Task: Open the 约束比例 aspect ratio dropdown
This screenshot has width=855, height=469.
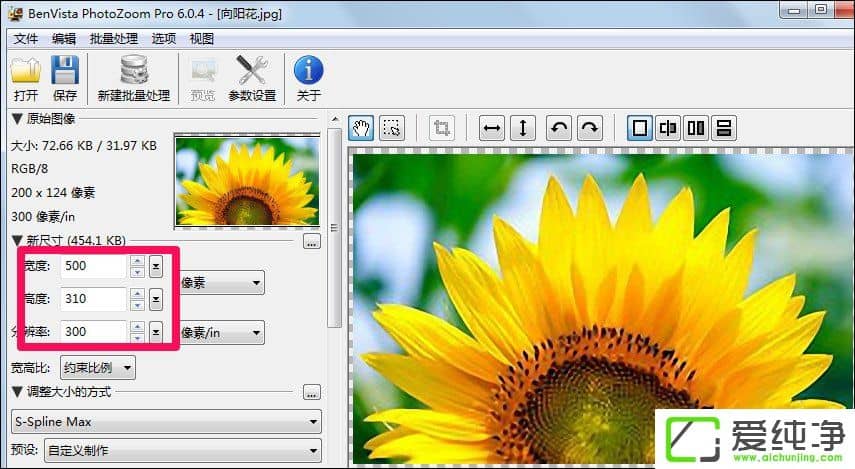Action: (x=97, y=368)
